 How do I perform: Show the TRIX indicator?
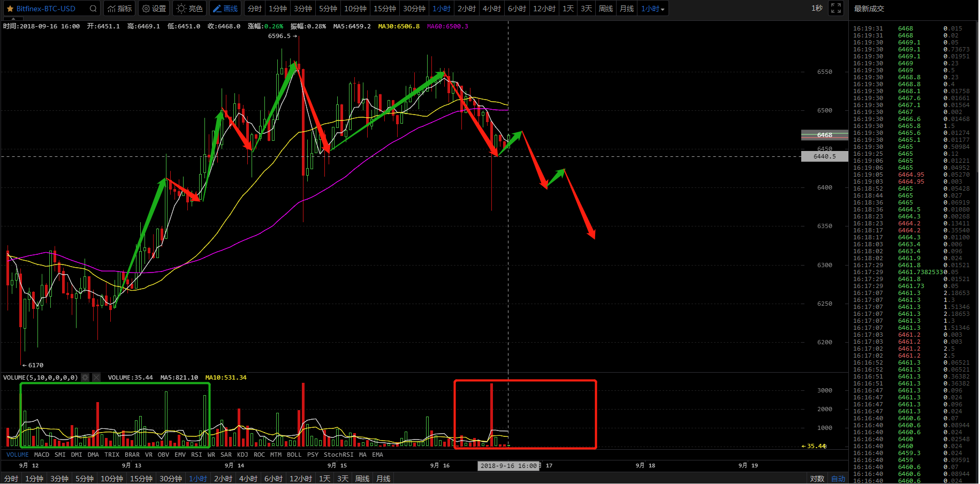(112, 455)
